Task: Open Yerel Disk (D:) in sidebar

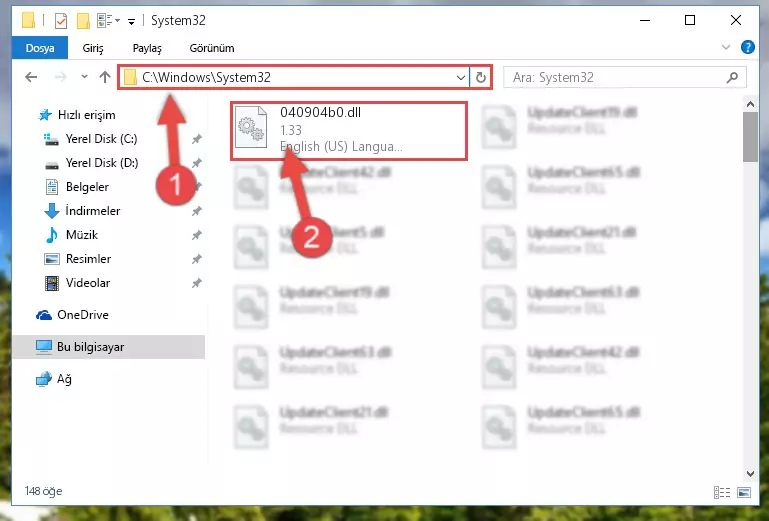Action: click(x=91, y=163)
